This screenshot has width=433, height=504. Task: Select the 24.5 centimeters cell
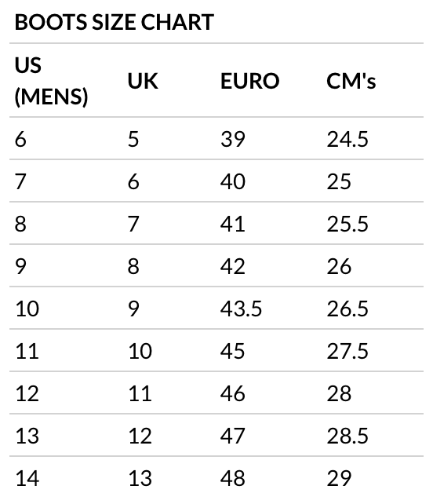point(347,139)
